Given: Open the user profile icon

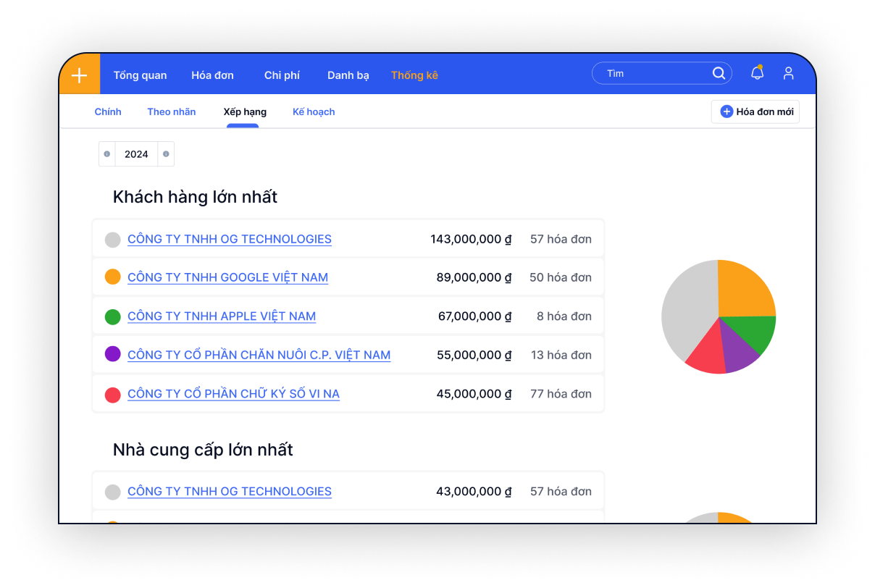Looking at the screenshot, I should click(789, 73).
